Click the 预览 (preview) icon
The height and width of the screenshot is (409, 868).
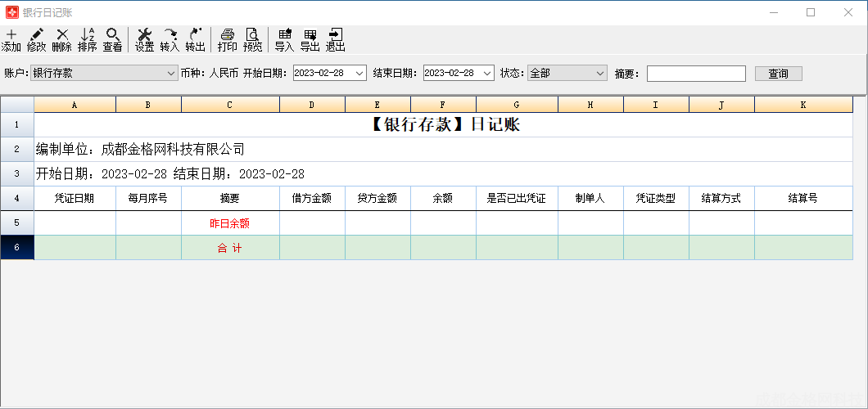pos(252,40)
